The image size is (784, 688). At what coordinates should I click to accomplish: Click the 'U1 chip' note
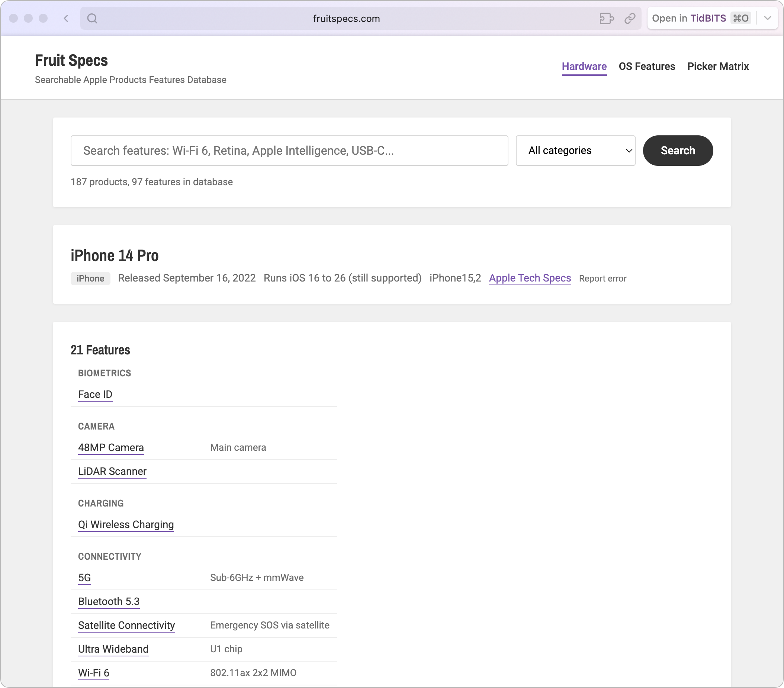226,649
